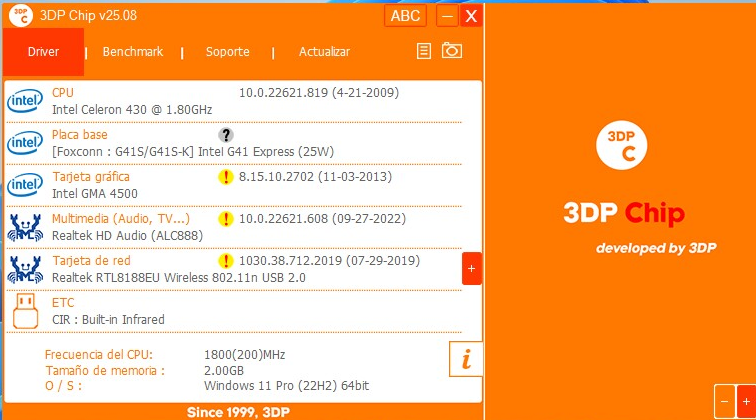Click the Realtek icon for Tarjeta de red
756x420 pixels.
pyautogui.click(x=24, y=269)
